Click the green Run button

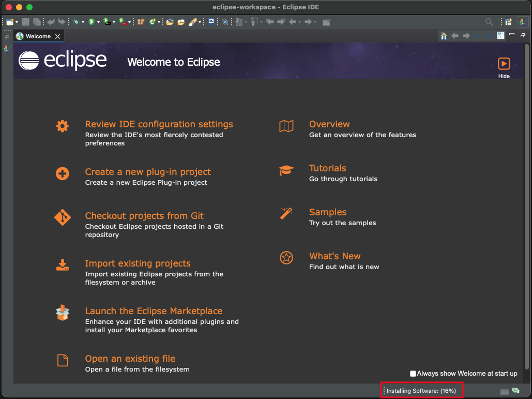(x=92, y=22)
